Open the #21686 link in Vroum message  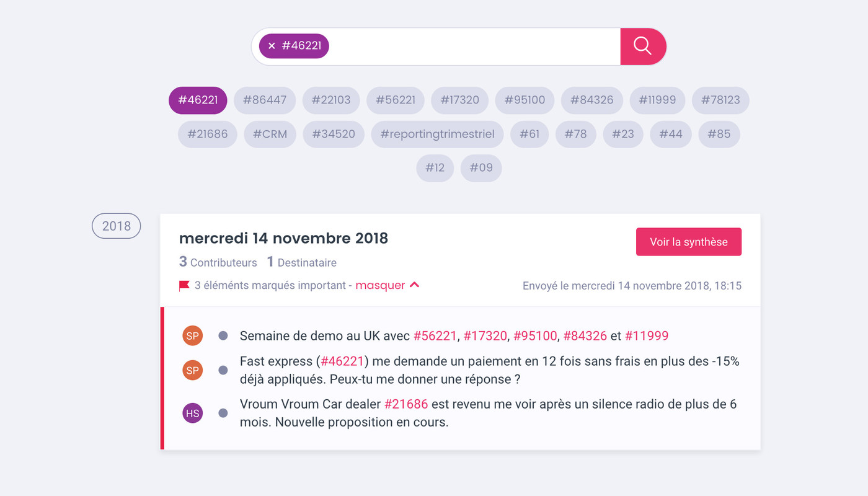(406, 404)
